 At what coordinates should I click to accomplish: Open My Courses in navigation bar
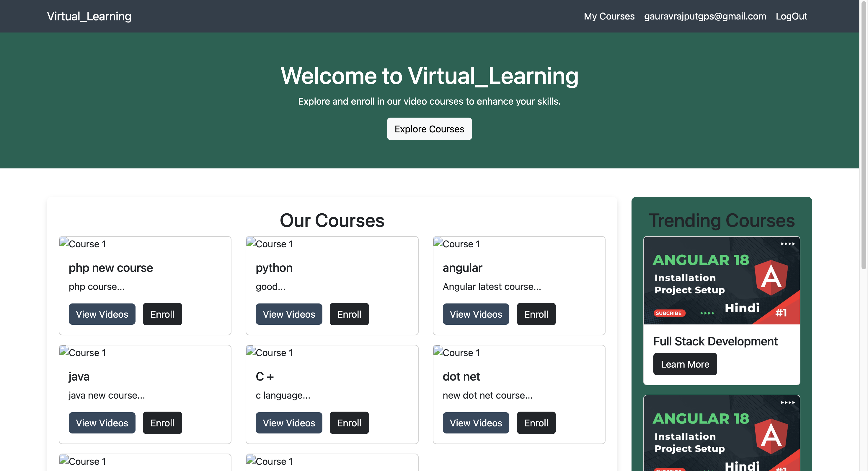(x=609, y=16)
